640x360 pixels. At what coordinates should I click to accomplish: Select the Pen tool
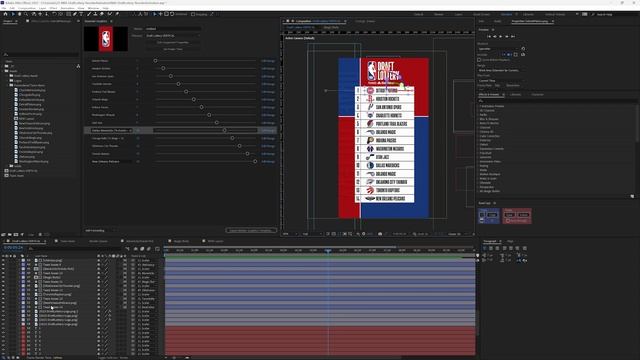pyautogui.click(x=75, y=14)
